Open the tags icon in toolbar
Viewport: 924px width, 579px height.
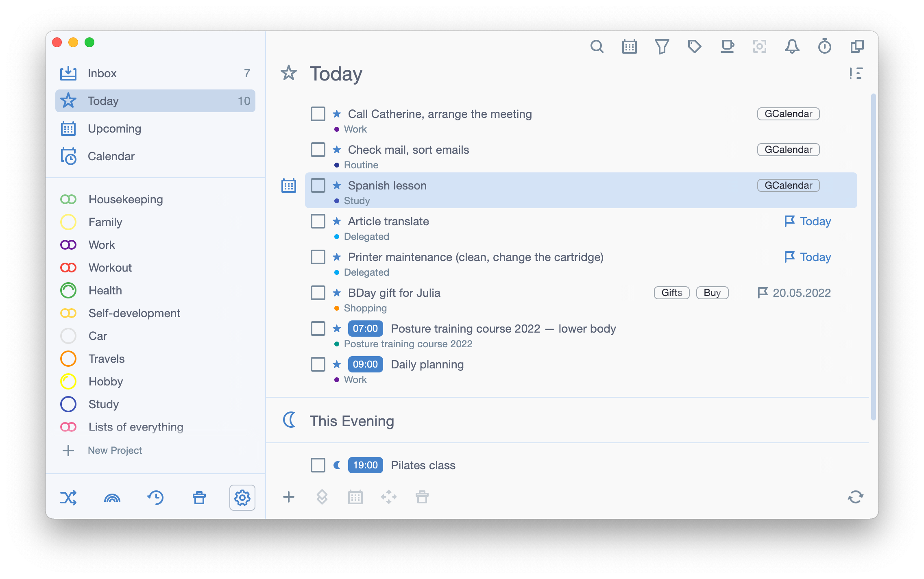pyautogui.click(x=694, y=47)
